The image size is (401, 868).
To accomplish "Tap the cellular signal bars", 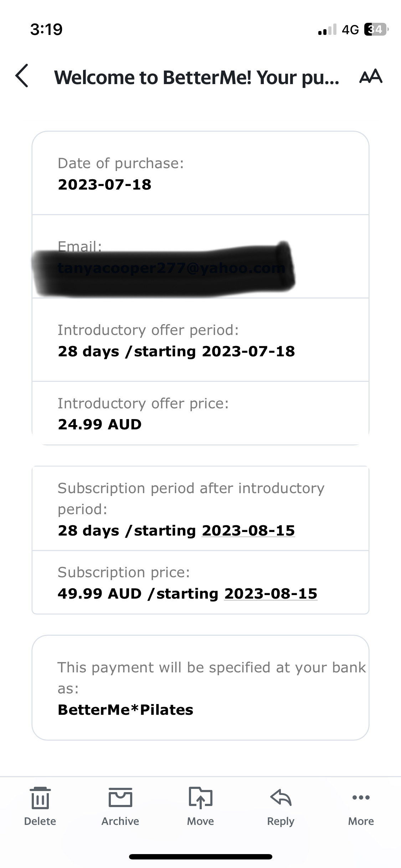I will pos(327,30).
